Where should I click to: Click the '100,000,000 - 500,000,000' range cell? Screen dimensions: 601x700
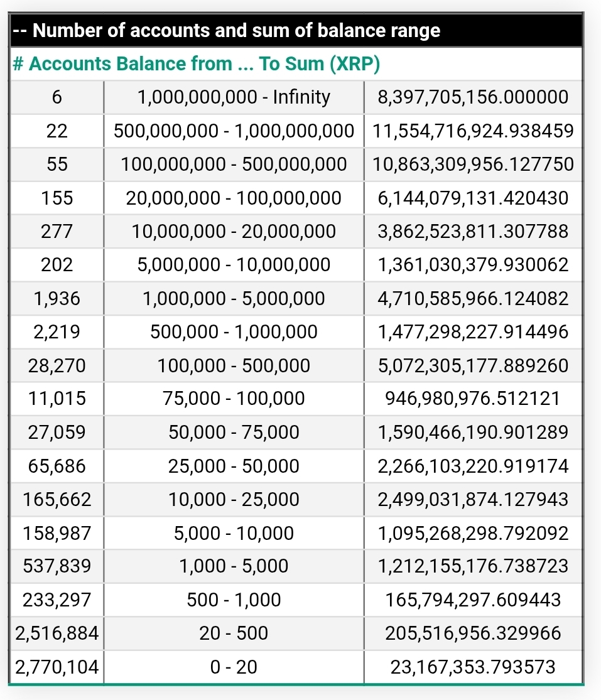pos(234,164)
